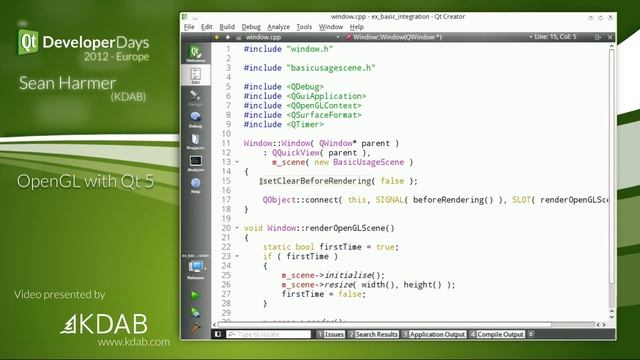Screen dimensions: 640x360
Task: Open the Projects mode in the sidebar
Action: [196, 142]
